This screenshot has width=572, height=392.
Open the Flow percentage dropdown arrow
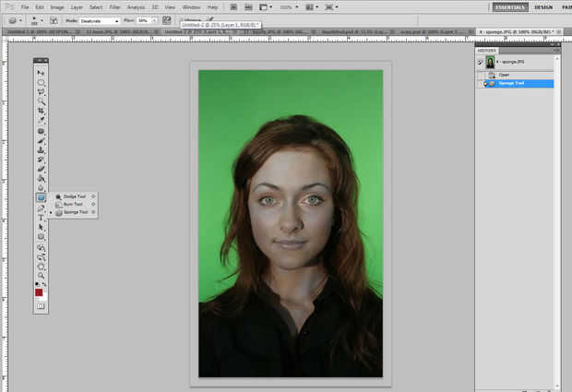(x=153, y=19)
